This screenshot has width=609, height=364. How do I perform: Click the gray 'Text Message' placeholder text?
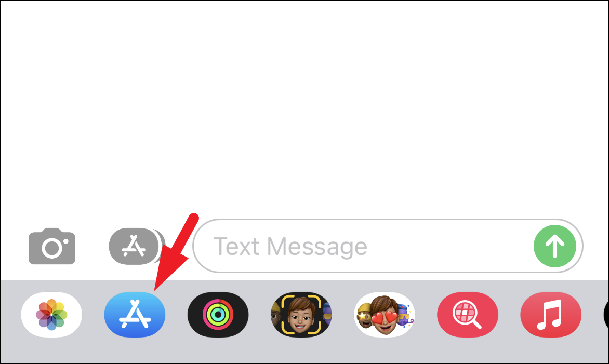point(290,247)
